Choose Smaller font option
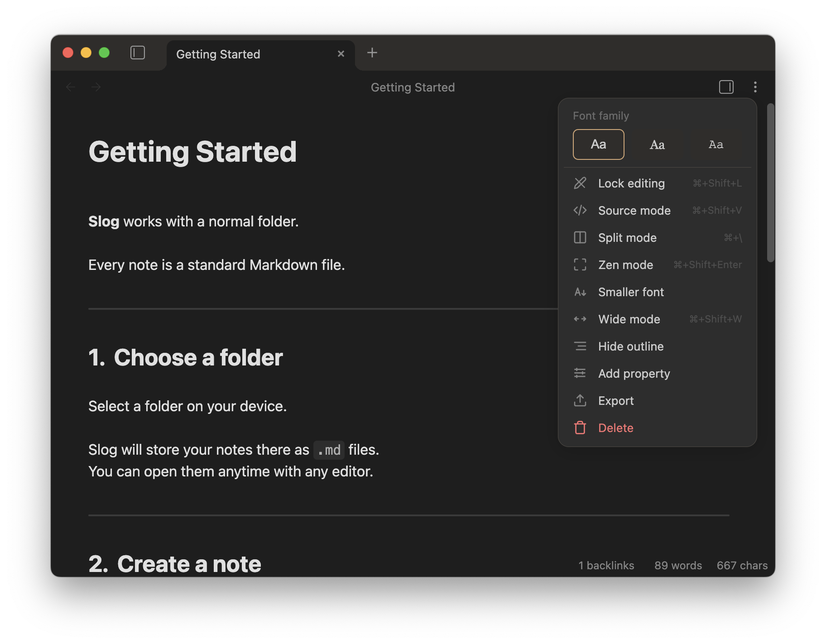The height and width of the screenshot is (644, 826). (631, 292)
